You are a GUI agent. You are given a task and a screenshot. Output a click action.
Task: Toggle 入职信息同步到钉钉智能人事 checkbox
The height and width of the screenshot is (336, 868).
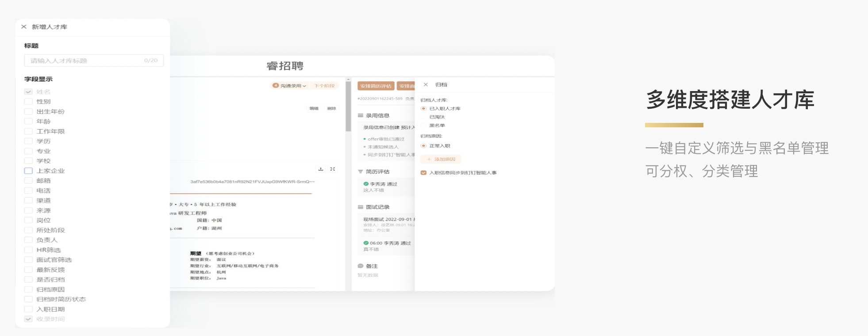(423, 173)
